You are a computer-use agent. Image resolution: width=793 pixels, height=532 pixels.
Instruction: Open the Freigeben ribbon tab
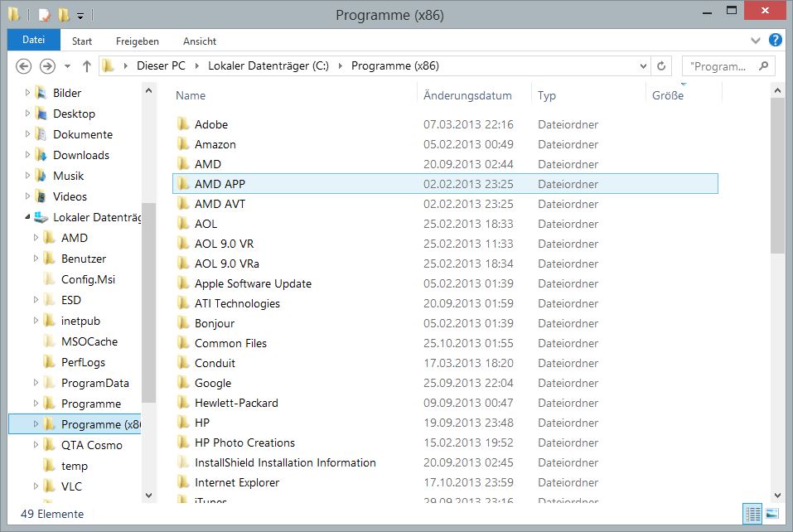coord(137,41)
